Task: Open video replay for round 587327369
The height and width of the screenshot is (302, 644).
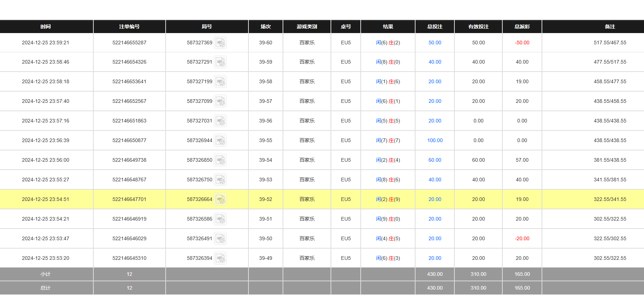Action: tap(220, 43)
